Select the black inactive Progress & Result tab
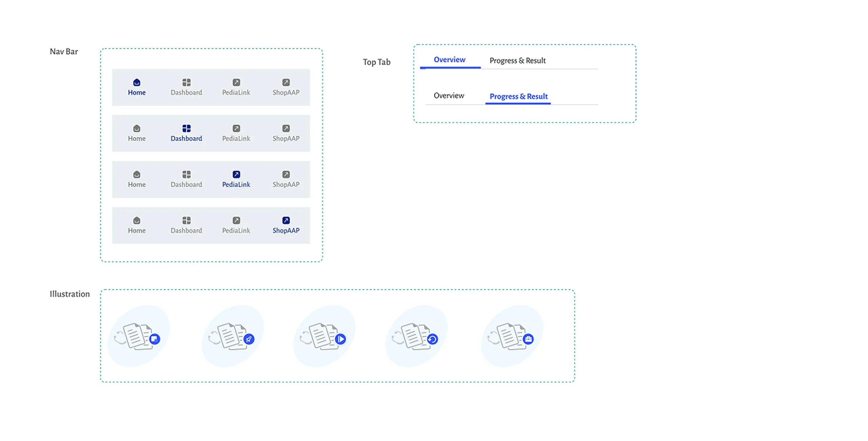 [x=517, y=61]
